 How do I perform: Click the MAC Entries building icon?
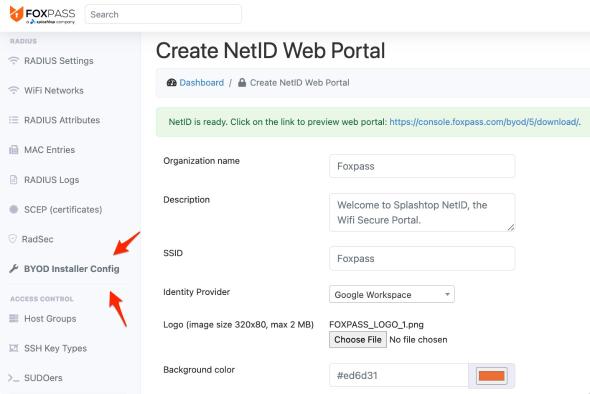click(14, 150)
